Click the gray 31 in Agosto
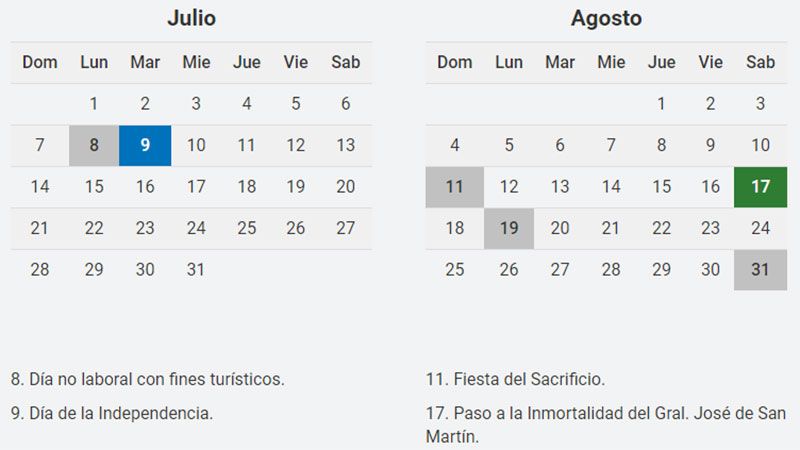Image resolution: width=800 pixels, height=450 pixels. tap(760, 270)
